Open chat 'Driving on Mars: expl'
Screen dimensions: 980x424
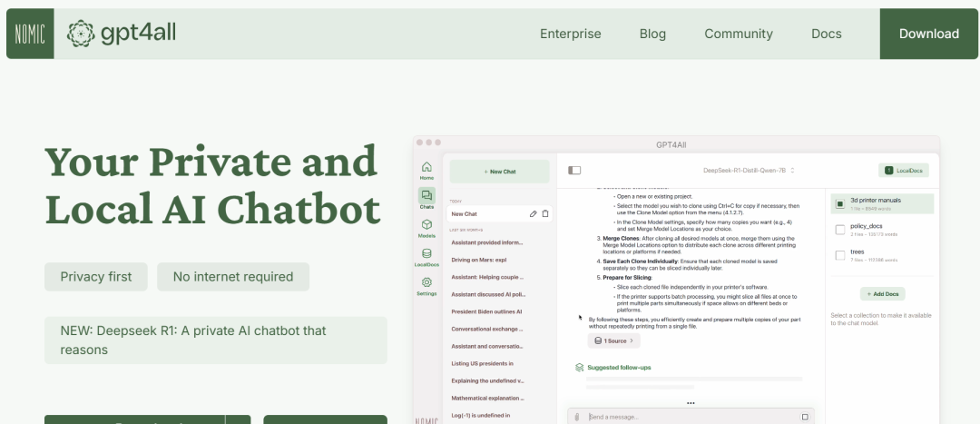click(478, 260)
